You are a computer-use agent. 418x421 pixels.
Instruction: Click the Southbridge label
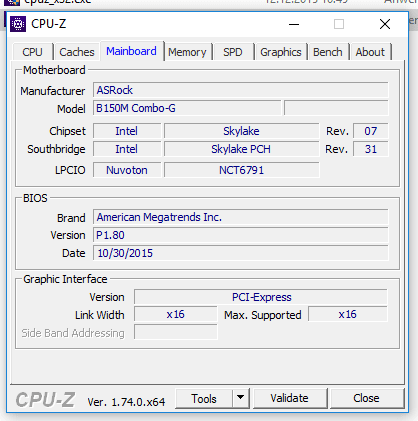click(x=56, y=149)
